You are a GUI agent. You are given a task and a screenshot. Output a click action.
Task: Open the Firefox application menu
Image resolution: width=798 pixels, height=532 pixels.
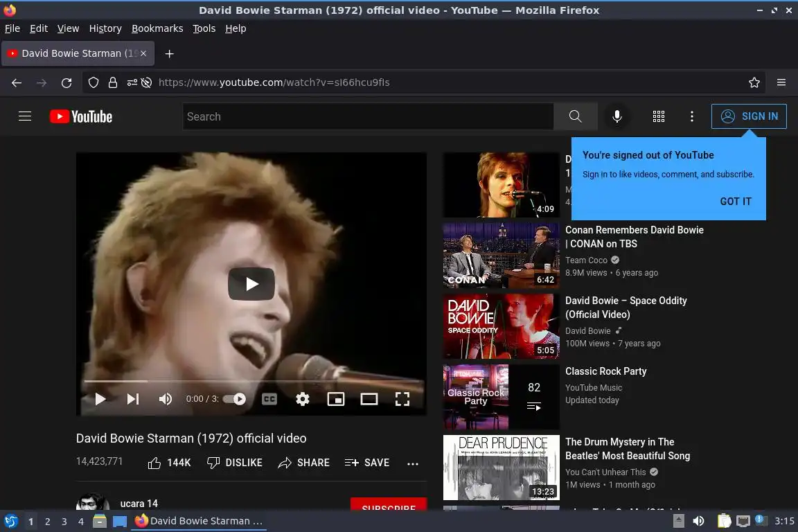click(781, 82)
